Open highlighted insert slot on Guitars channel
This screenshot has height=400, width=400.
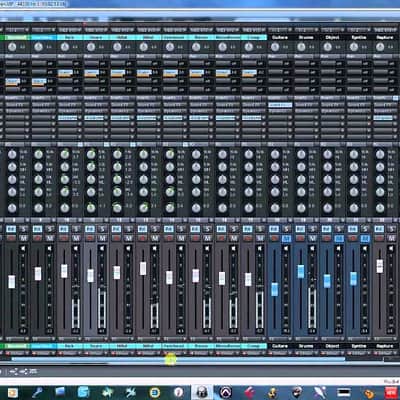[280, 105]
